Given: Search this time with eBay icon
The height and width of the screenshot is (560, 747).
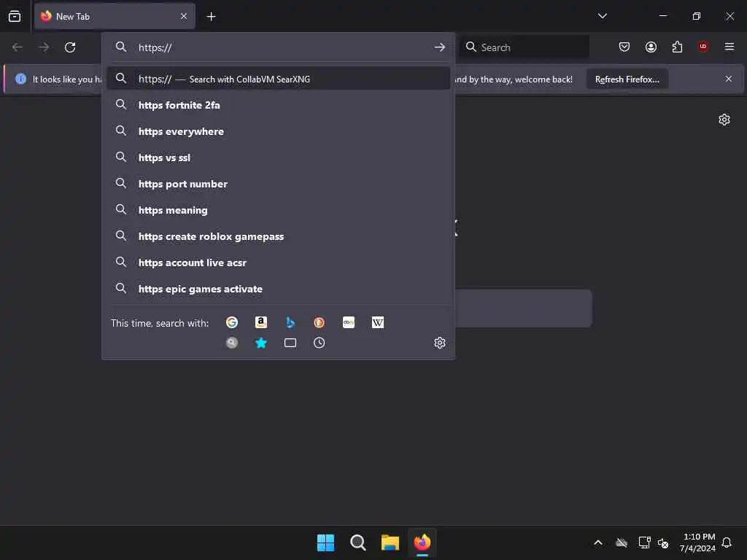Looking at the screenshot, I should [349, 322].
